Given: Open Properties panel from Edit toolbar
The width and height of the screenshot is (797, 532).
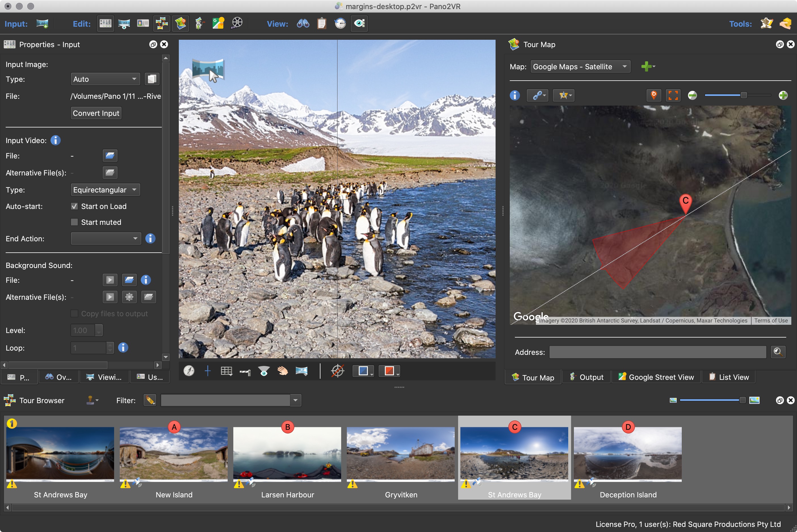Looking at the screenshot, I should 106,23.
